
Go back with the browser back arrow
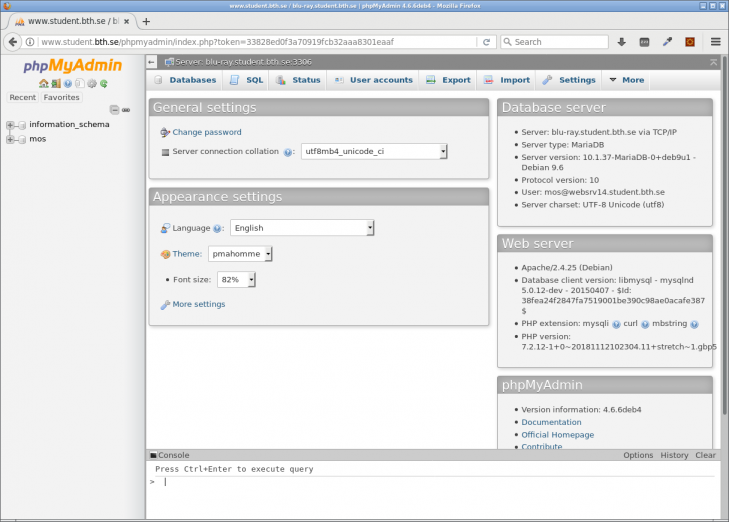13,42
